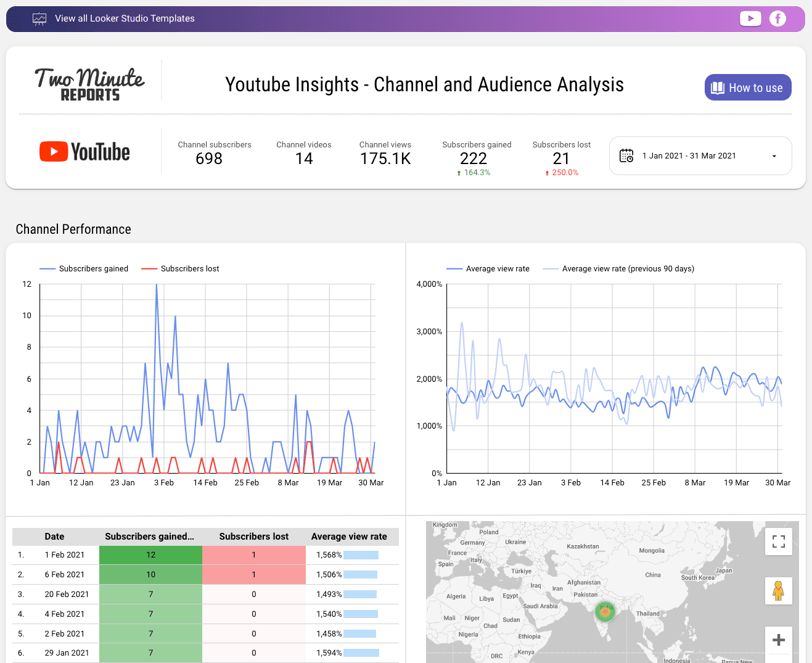The width and height of the screenshot is (812, 663).
Task: Open the date range dropdown
Action: [x=774, y=155]
